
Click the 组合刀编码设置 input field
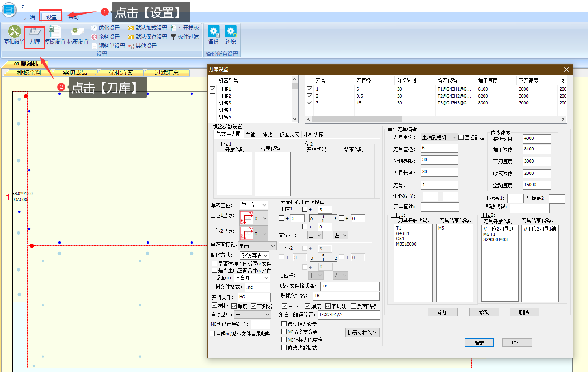pos(349,315)
